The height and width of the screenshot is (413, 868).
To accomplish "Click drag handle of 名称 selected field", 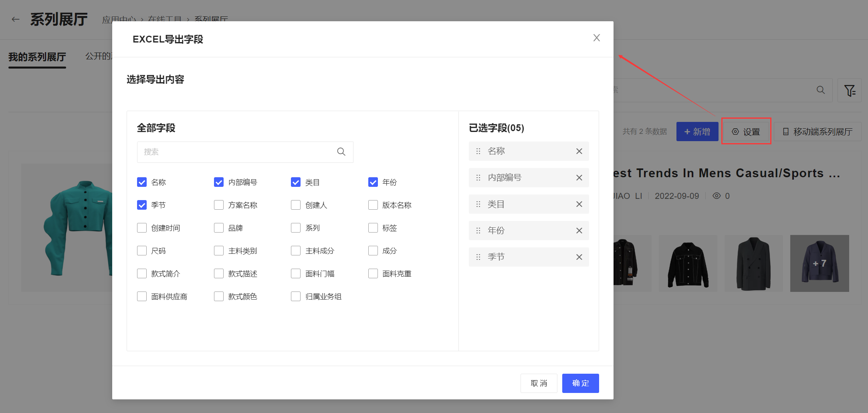I will pyautogui.click(x=478, y=151).
